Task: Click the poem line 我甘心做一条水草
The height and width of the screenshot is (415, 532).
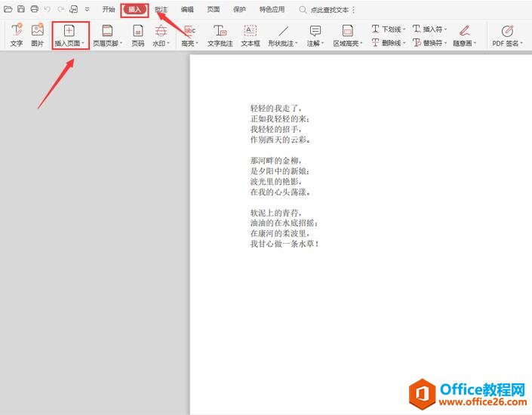Action: tap(284, 244)
